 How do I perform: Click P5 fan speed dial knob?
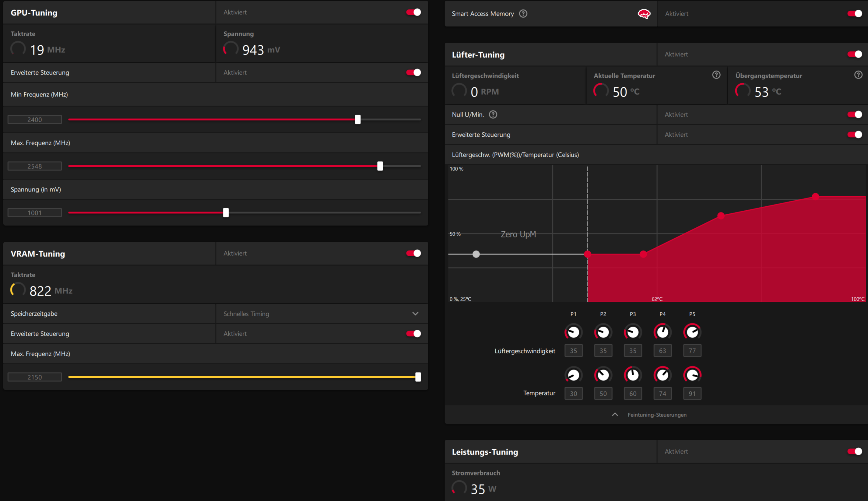click(x=692, y=332)
